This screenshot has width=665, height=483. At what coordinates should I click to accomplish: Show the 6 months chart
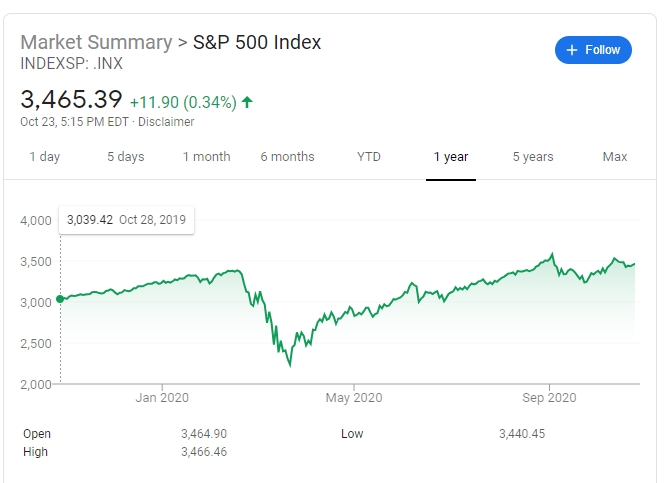pos(287,157)
